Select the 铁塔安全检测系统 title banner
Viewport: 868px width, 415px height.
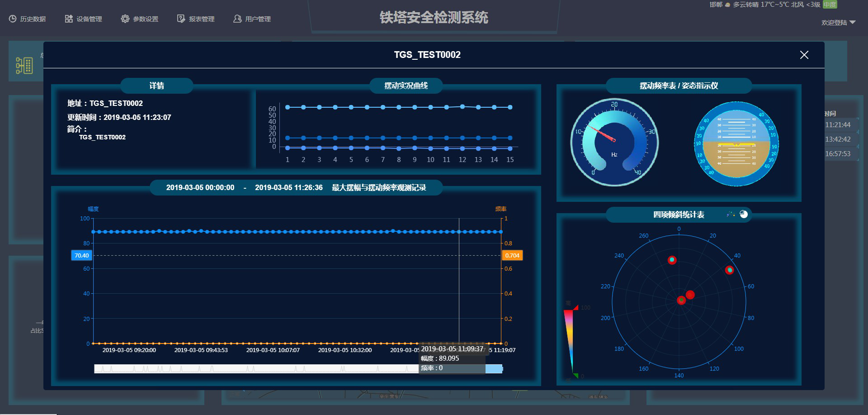click(434, 18)
